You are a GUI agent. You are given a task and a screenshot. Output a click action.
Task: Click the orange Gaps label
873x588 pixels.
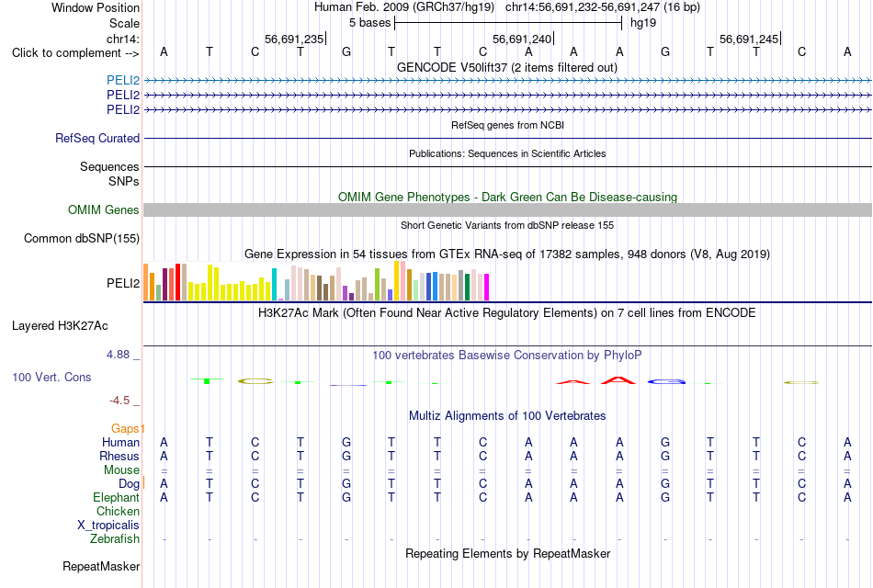(125, 428)
